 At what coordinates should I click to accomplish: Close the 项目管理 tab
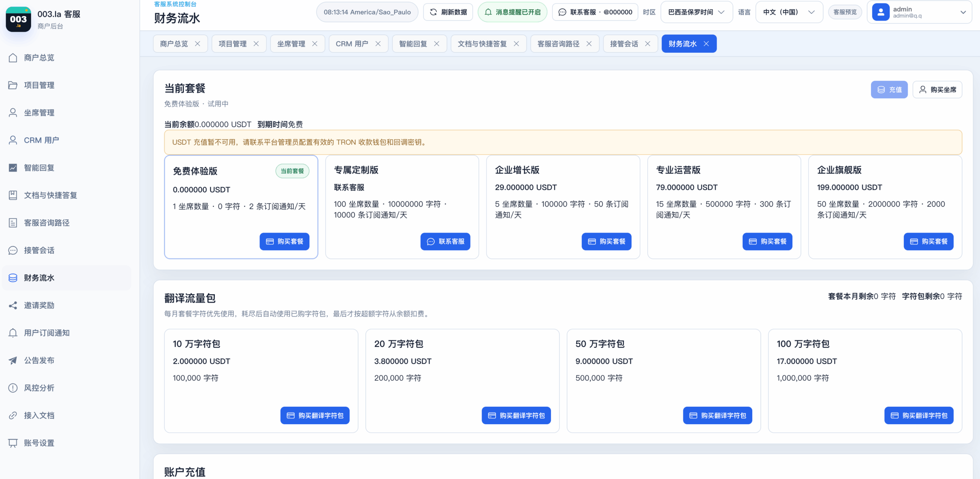click(x=256, y=44)
